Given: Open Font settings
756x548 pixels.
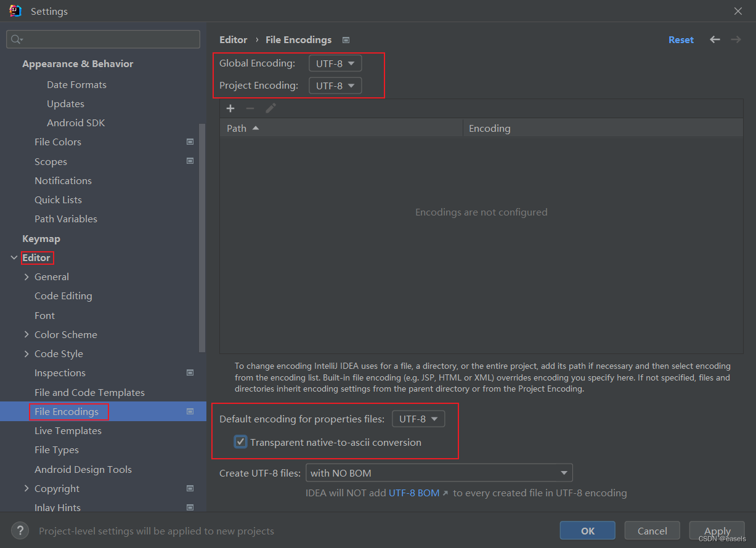Looking at the screenshot, I should [x=44, y=315].
